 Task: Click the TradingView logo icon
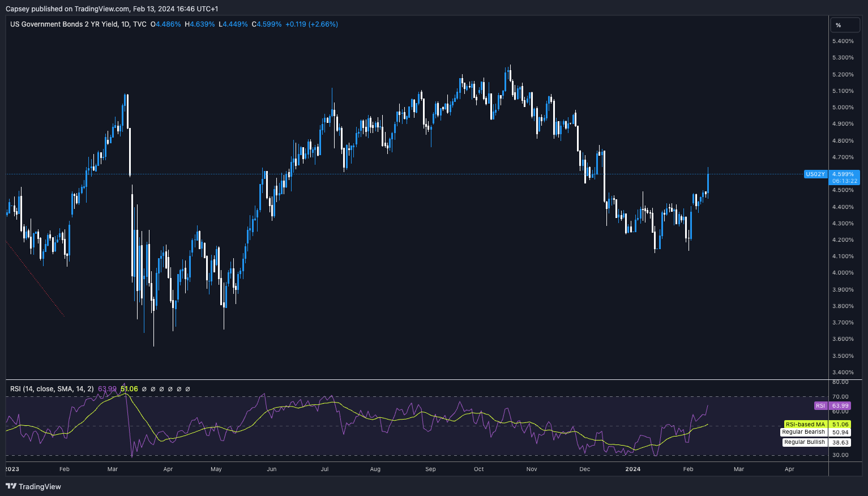point(11,486)
